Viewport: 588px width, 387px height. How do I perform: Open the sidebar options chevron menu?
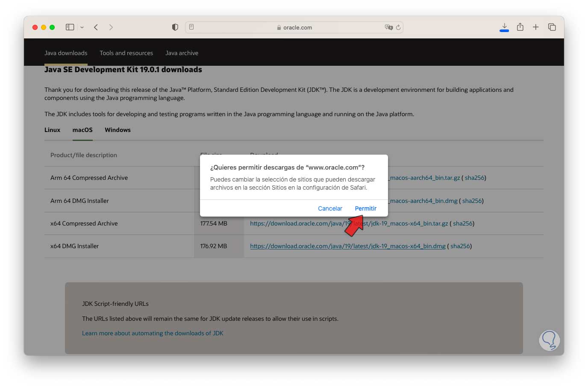(x=82, y=27)
